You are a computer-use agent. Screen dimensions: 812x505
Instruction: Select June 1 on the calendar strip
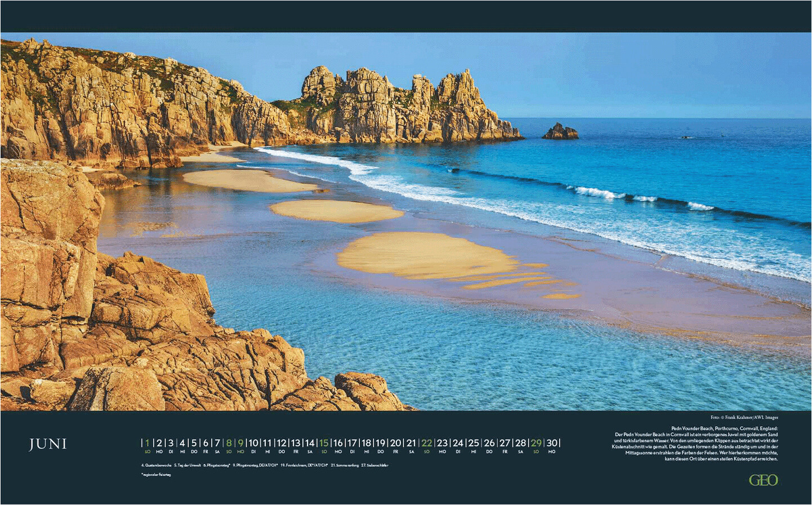point(147,443)
